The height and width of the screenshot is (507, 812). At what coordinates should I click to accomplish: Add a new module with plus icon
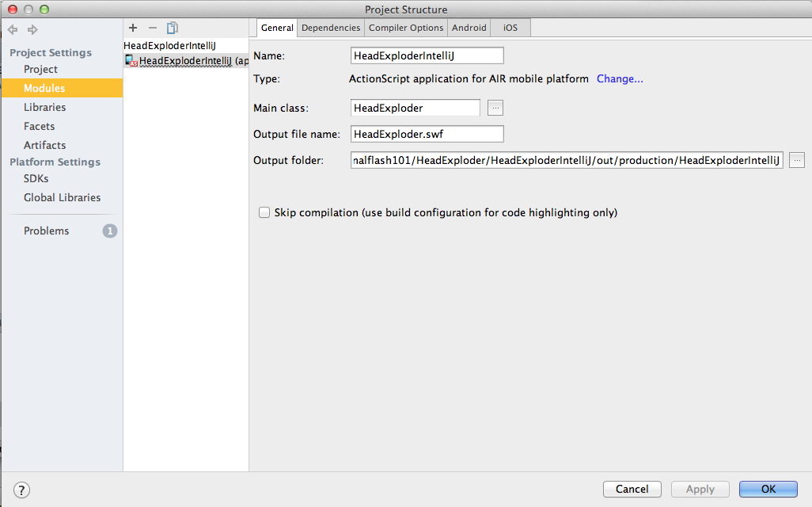133,28
